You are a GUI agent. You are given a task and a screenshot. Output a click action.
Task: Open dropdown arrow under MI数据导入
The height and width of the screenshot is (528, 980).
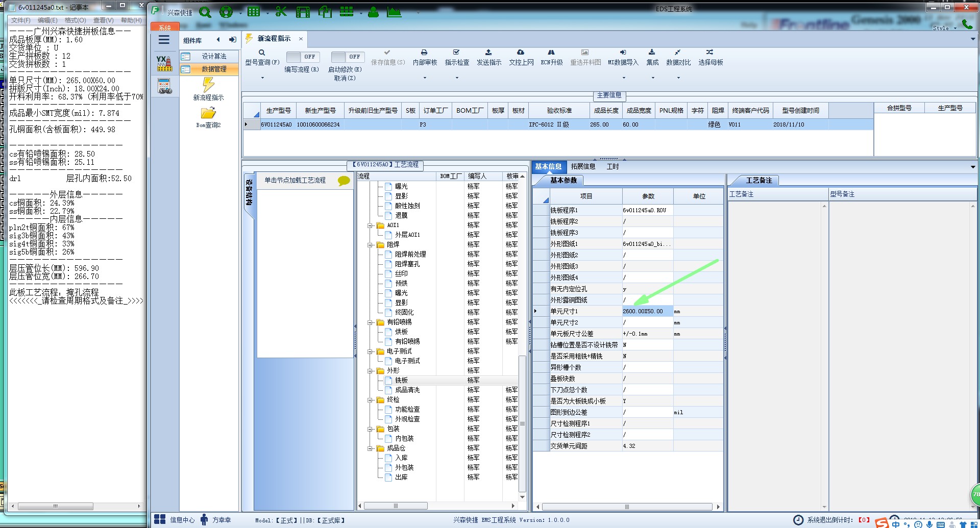[x=624, y=78]
